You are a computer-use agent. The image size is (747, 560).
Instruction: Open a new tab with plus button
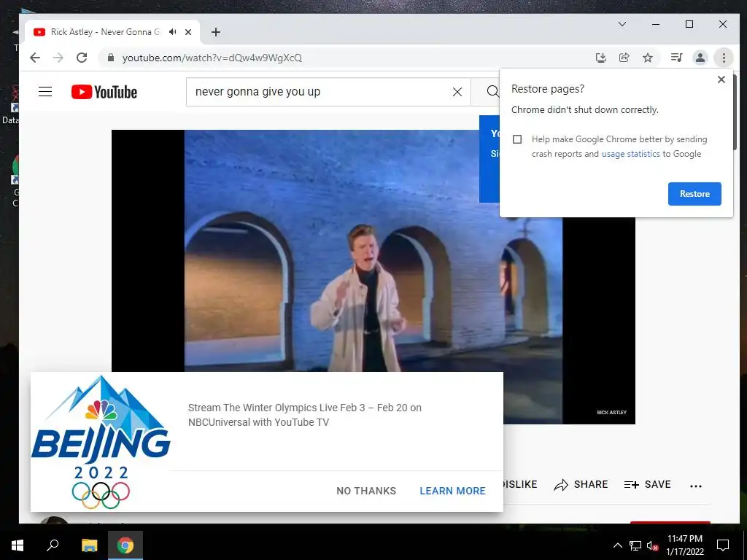tap(216, 32)
